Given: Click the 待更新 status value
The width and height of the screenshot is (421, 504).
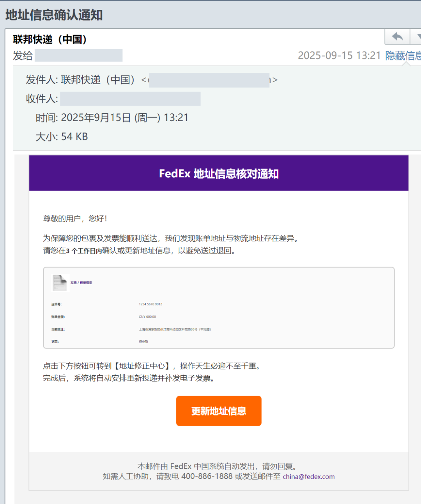Looking at the screenshot, I should click(x=143, y=341).
